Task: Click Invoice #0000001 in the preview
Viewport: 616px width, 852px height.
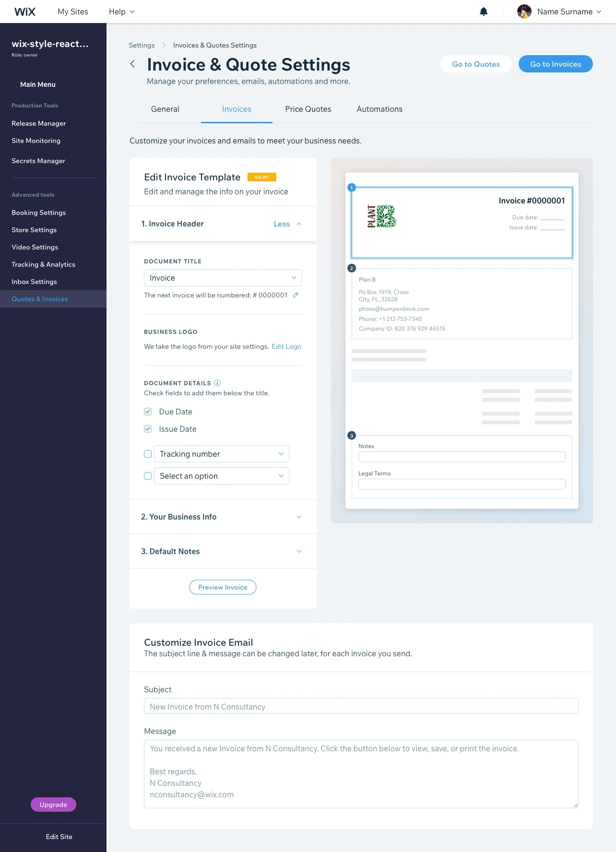Action: 532,201
